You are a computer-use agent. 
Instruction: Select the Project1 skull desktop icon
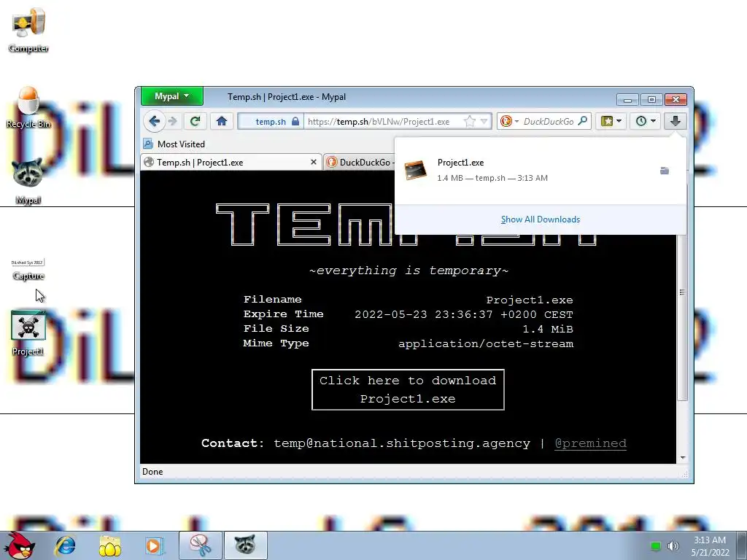click(28, 332)
